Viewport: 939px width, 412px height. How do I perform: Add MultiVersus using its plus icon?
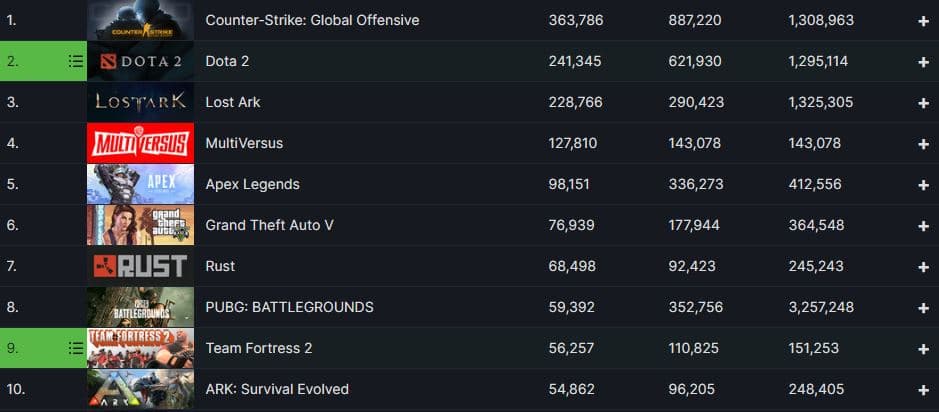923,143
